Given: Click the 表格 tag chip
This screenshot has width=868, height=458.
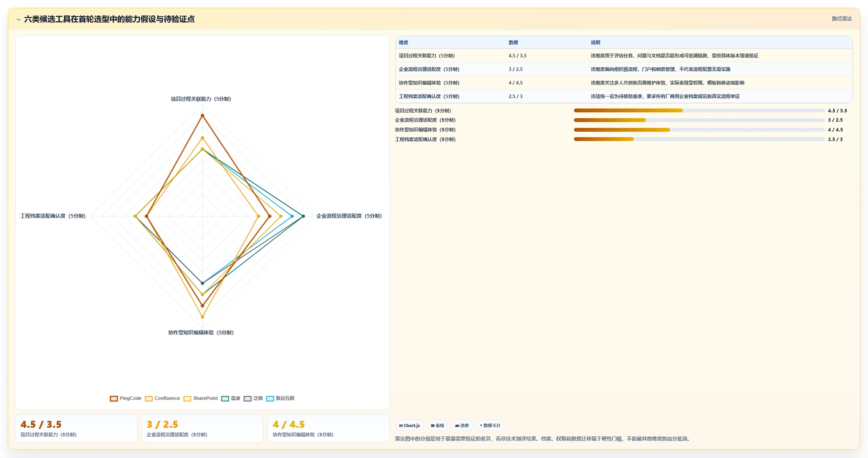Looking at the screenshot, I should tap(437, 425).
